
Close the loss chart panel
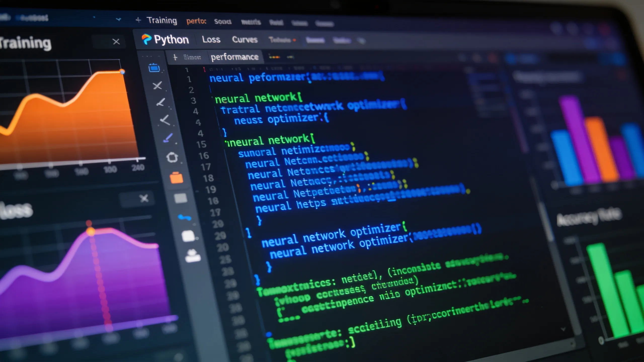tap(144, 198)
